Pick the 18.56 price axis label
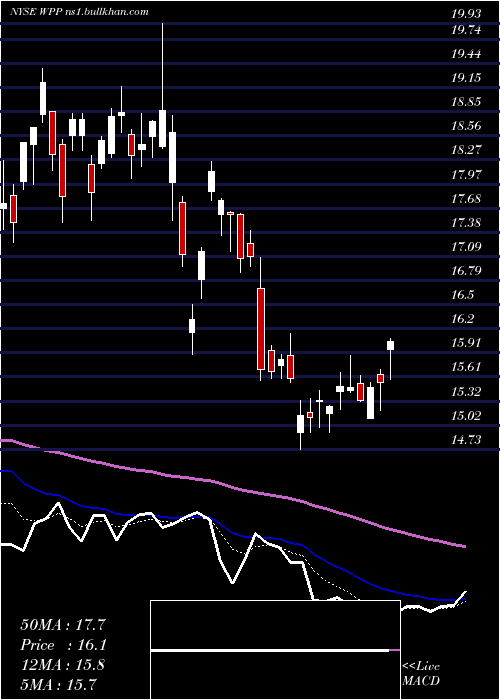Screen dimensions: 500x700 click(466, 126)
